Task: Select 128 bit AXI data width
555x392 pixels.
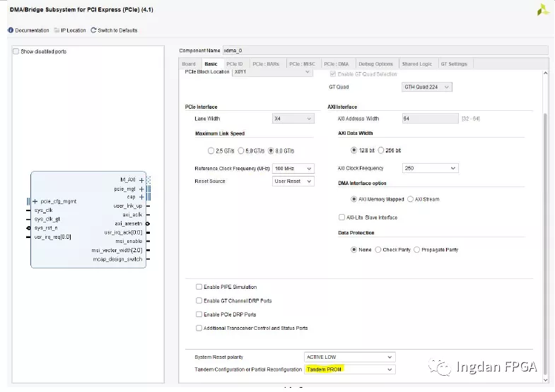Action: click(x=354, y=150)
